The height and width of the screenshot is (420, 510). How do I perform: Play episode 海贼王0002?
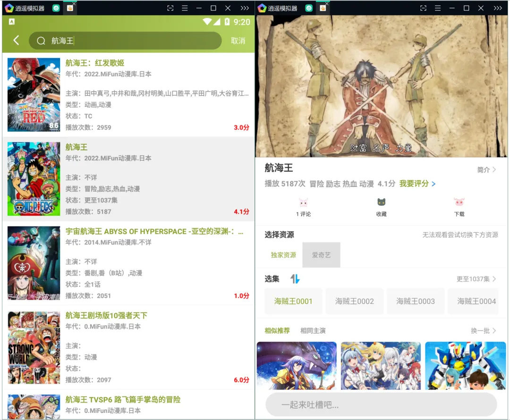355,302
